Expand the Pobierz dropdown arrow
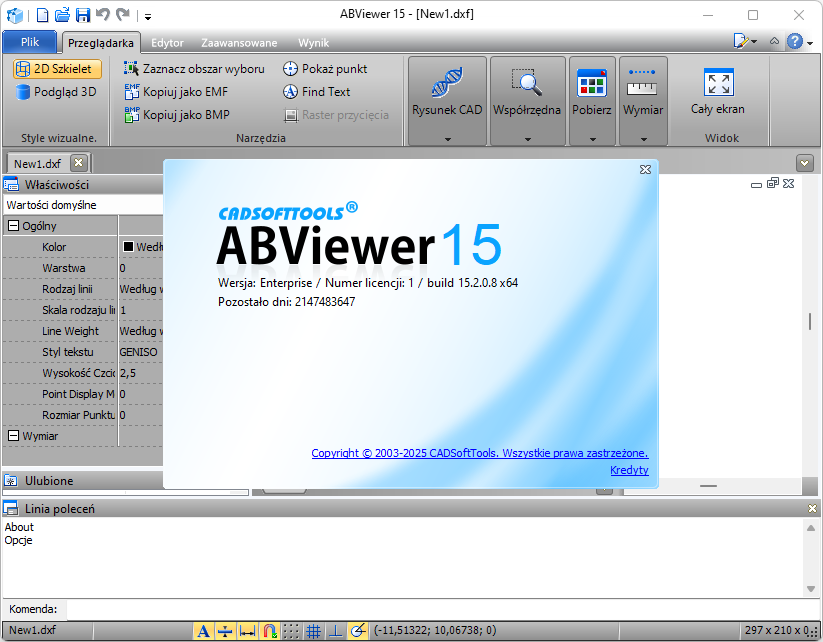This screenshot has width=823, height=642. point(593,139)
